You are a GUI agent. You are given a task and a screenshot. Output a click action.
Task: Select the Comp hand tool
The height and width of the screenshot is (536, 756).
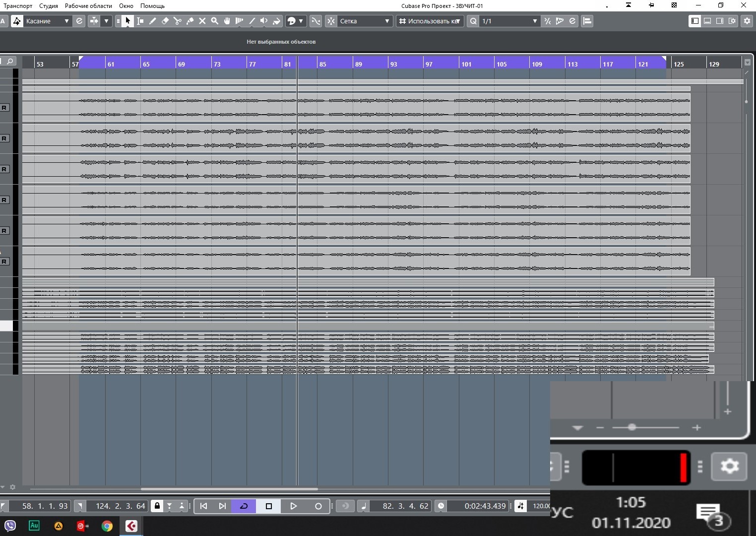tap(227, 21)
